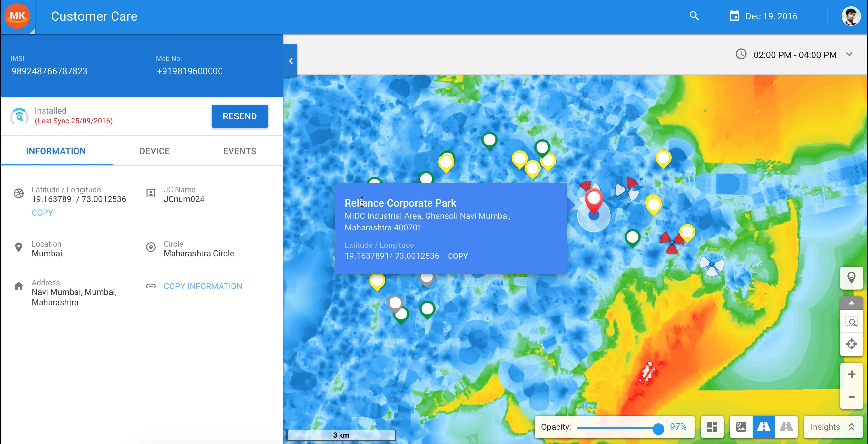Select the zoom-to-area search tool
Image resolution: width=868 pixels, height=444 pixels.
click(x=851, y=322)
